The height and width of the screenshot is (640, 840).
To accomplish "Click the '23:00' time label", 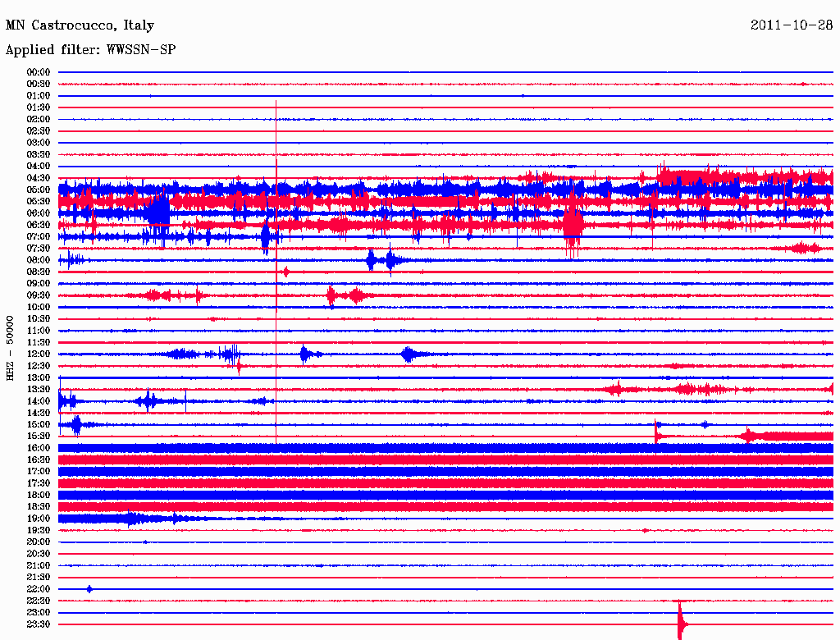I will tap(39, 612).
